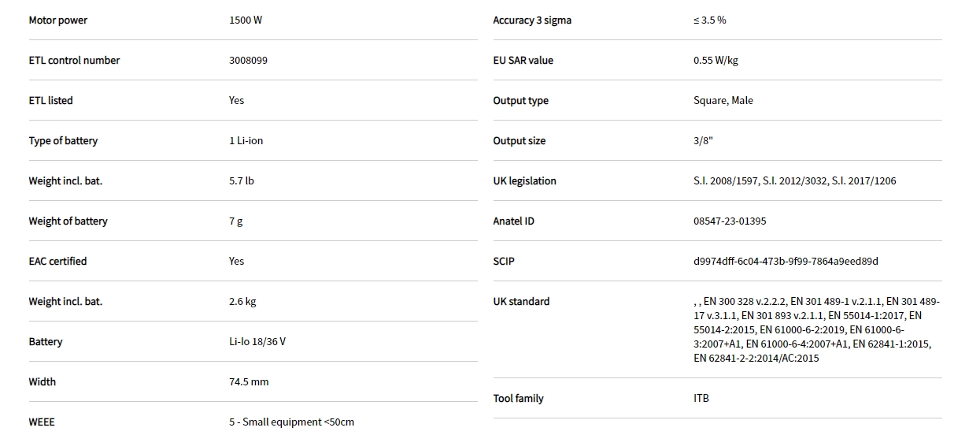
Task: Click the Motor power 1500 W value
Action: tap(246, 20)
